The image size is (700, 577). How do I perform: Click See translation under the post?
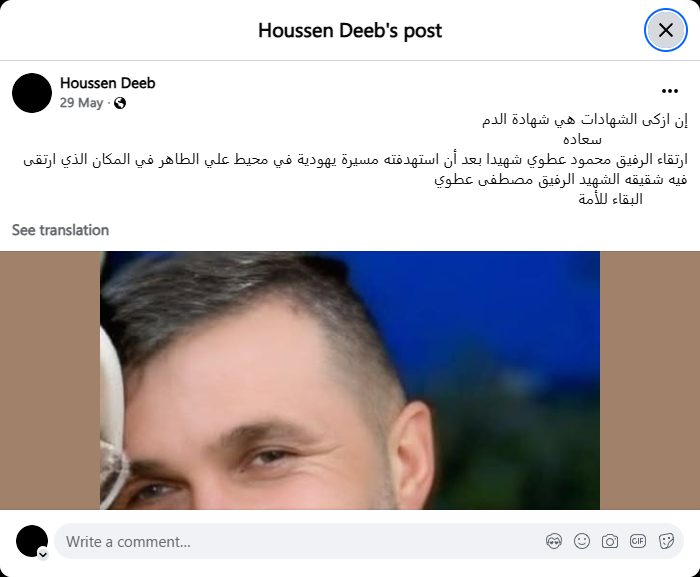(60, 230)
